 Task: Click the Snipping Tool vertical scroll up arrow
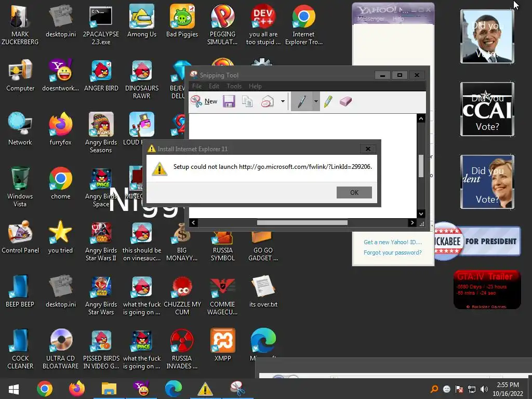421,118
